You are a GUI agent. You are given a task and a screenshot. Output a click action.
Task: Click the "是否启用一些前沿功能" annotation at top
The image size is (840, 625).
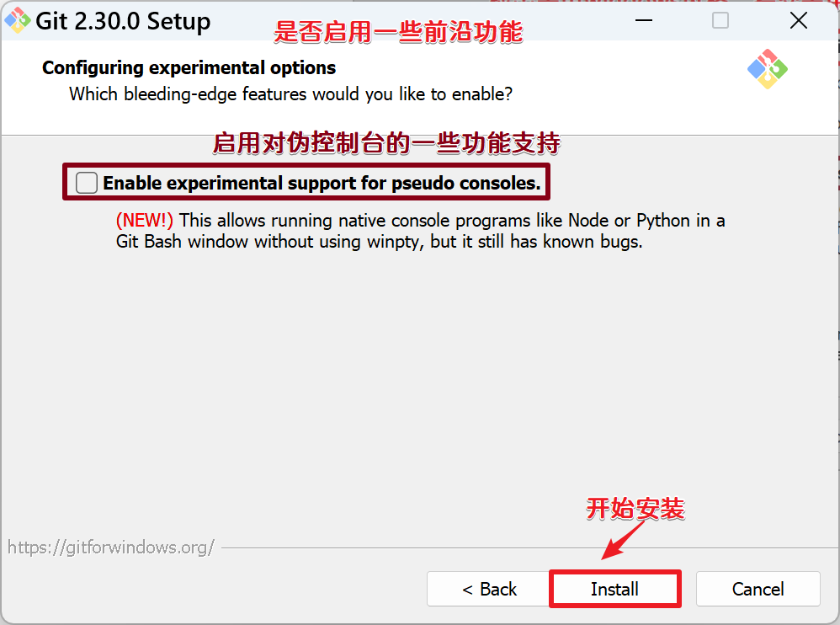click(x=398, y=32)
